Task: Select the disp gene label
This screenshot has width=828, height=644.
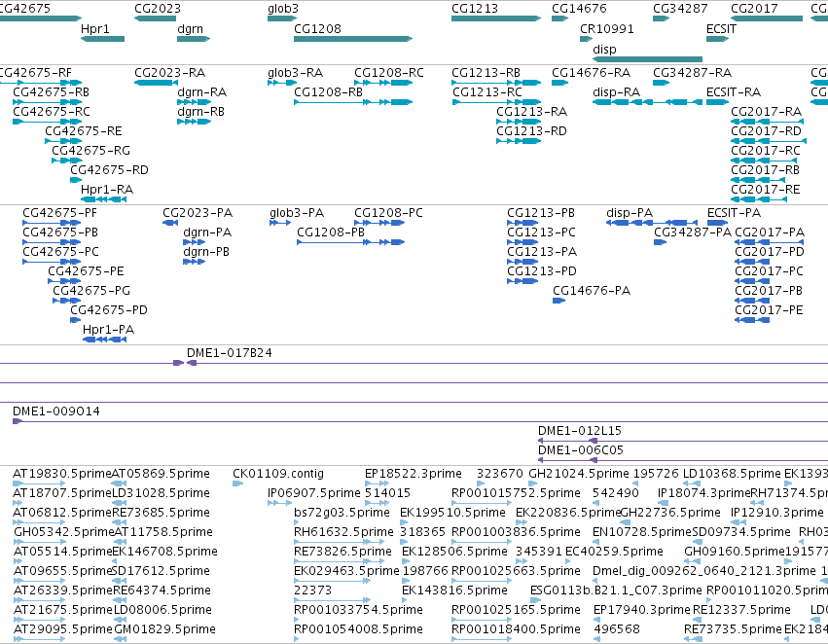Action: [x=604, y=49]
